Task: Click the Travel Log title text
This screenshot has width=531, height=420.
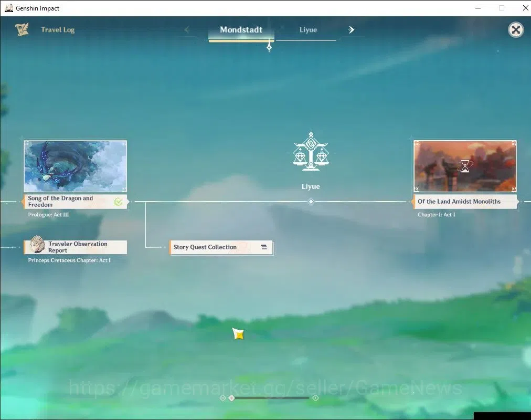Action: coord(58,30)
